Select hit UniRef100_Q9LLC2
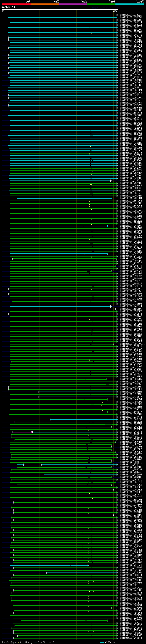Screen dimensions: 146x644 tap(131, 93)
